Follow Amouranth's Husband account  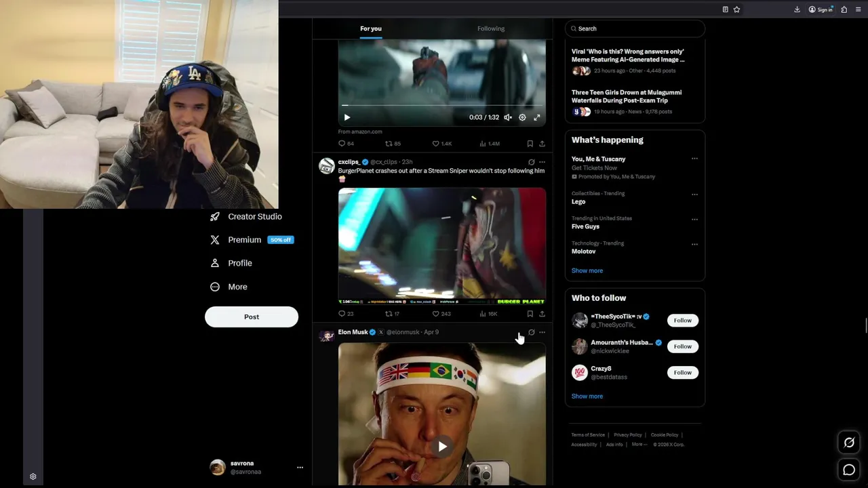pos(682,346)
